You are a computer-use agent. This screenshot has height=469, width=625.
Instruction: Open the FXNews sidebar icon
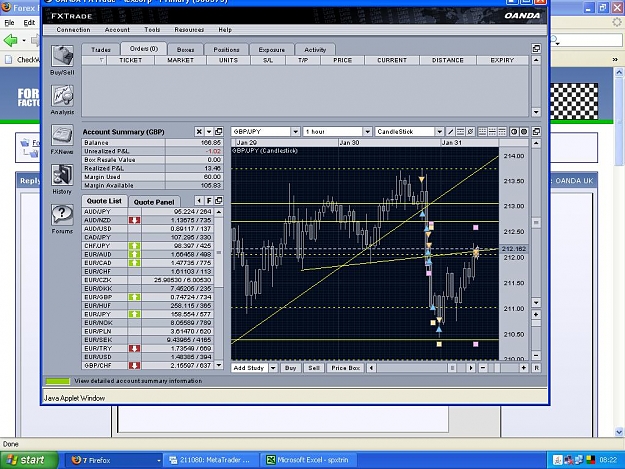(x=62, y=135)
